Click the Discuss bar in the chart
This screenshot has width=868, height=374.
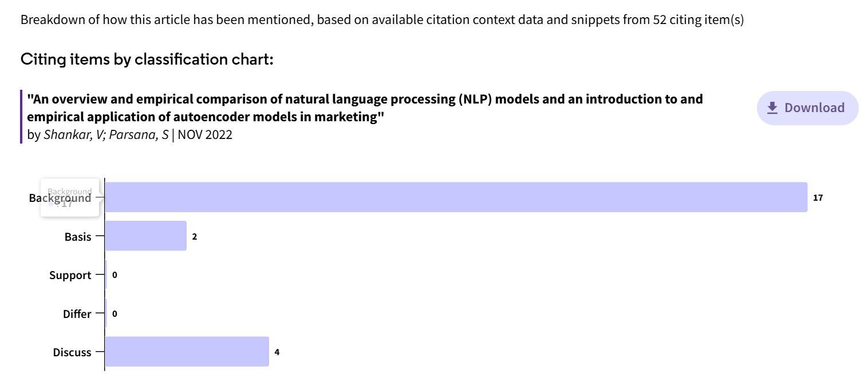pyautogui.click(x=187, y=352)
